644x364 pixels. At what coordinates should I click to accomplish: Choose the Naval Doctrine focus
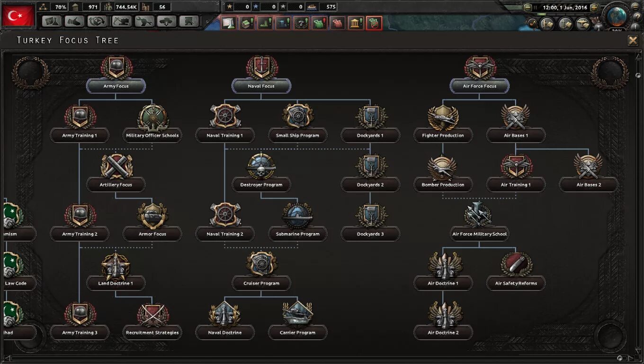pyautogui.click(x=225, y=321)
